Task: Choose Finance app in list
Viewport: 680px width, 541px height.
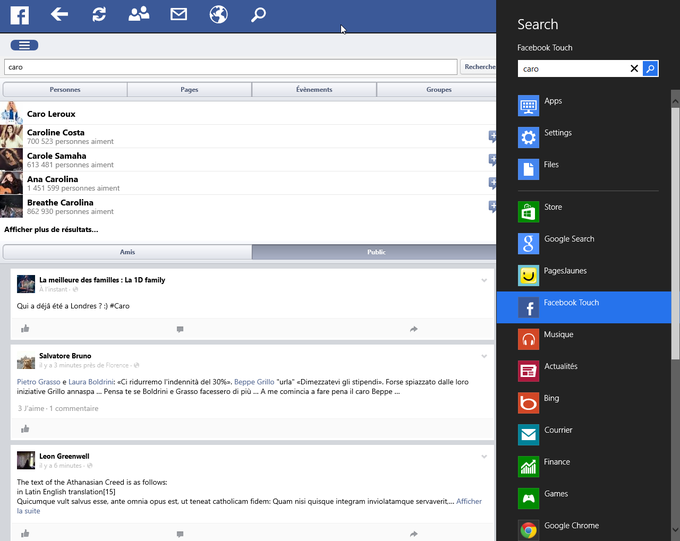Action: click(x=584, y=466)
